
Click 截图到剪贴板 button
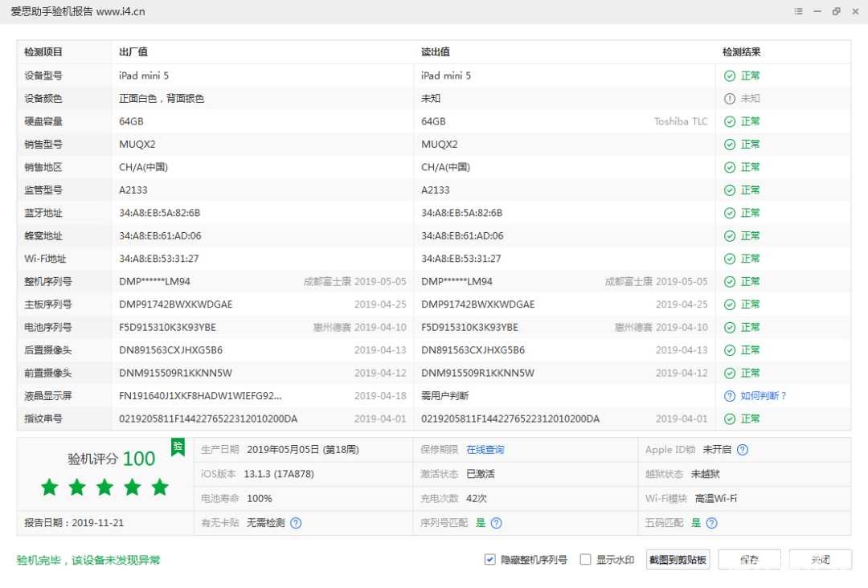(678, 560)
